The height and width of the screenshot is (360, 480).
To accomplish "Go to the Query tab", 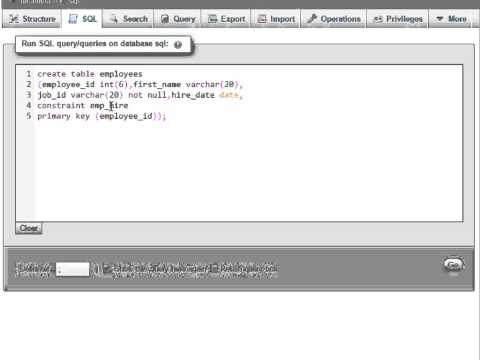I will [178, 19].
